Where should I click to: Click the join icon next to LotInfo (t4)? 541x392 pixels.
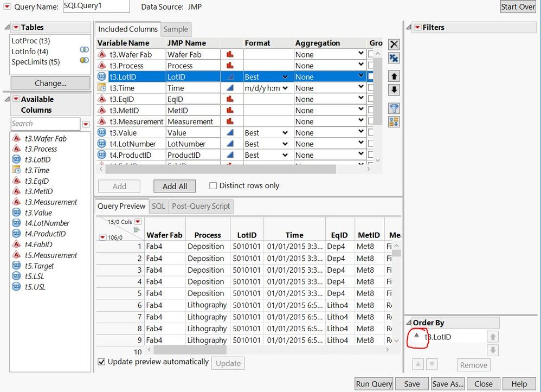click(x=84, y=50)
